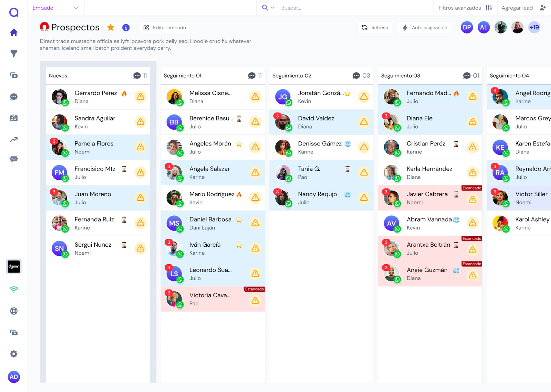Click Estancado tag on Arantxa Beltrán card
This screenshot has width=551, height=392.
point(472,238)
